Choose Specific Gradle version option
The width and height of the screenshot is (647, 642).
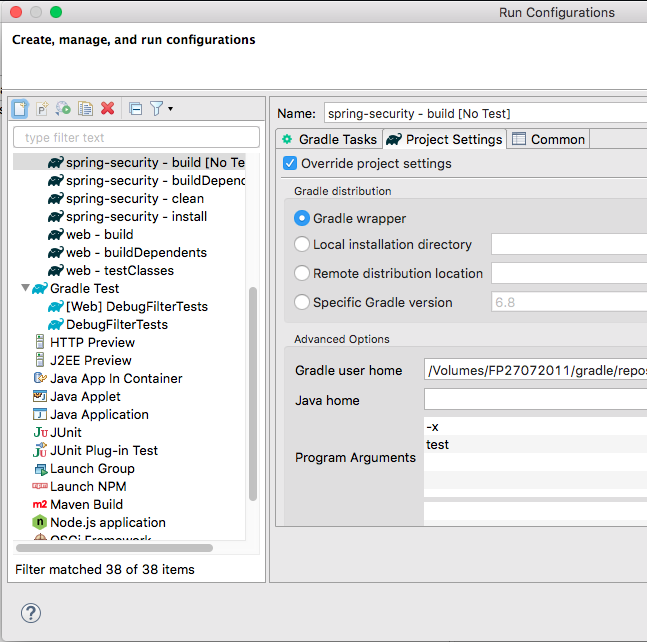[302, 302]
